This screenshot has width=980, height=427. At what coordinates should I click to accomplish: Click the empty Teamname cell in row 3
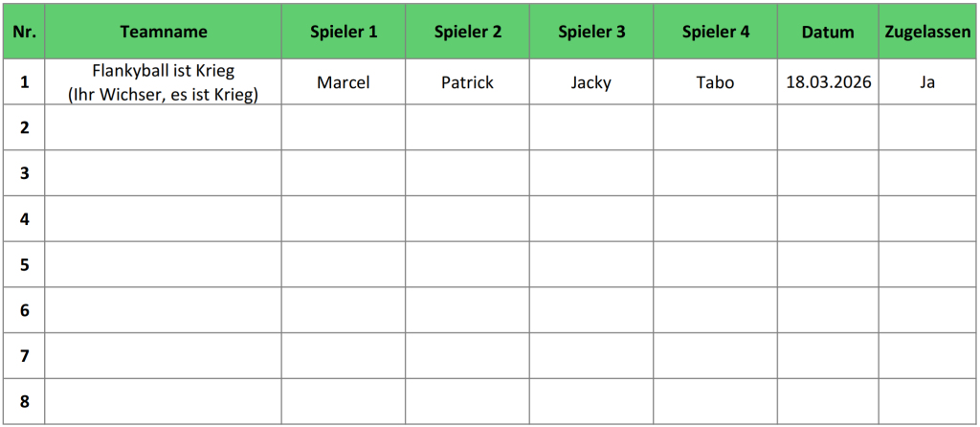pos(164,173)
